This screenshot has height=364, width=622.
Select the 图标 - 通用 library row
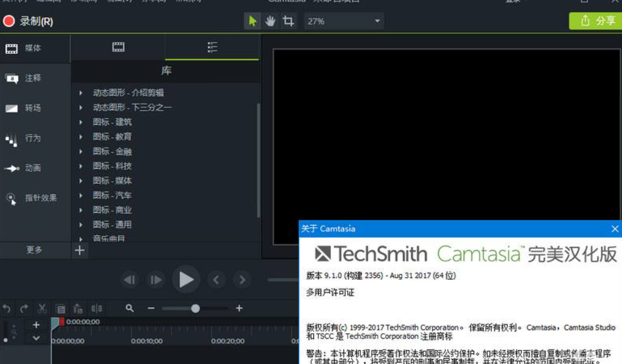coord(165,225)
